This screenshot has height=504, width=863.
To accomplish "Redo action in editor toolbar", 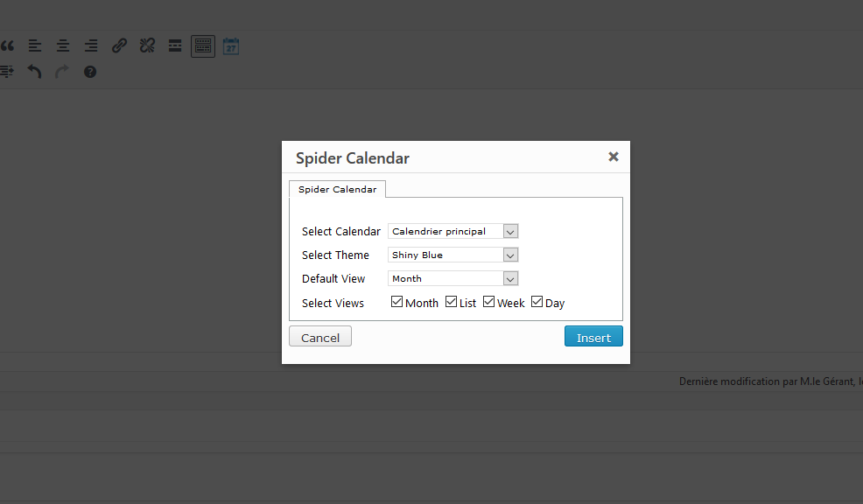I will 62,72.
